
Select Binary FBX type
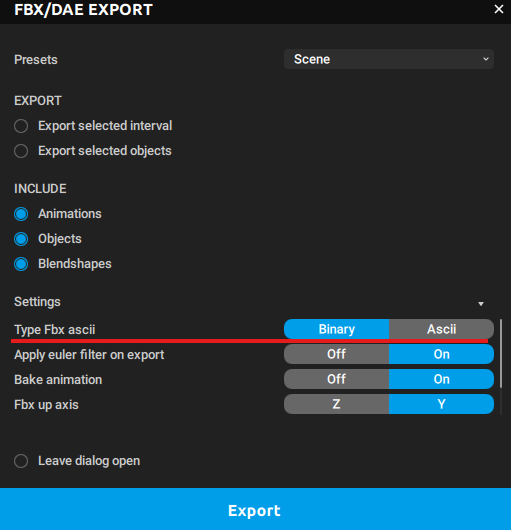(x=337, y=329)
